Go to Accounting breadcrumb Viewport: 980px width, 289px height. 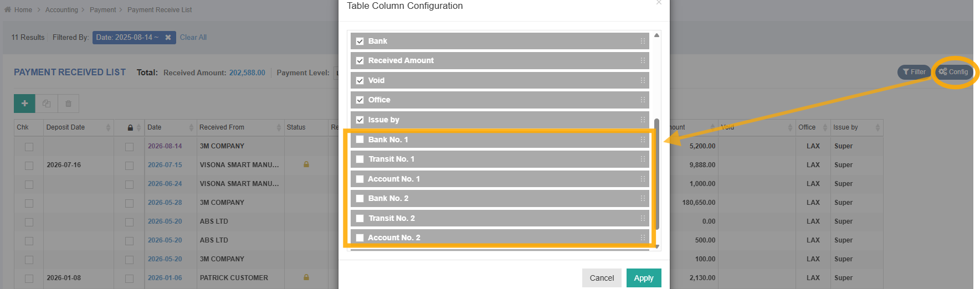coord(61,10)
